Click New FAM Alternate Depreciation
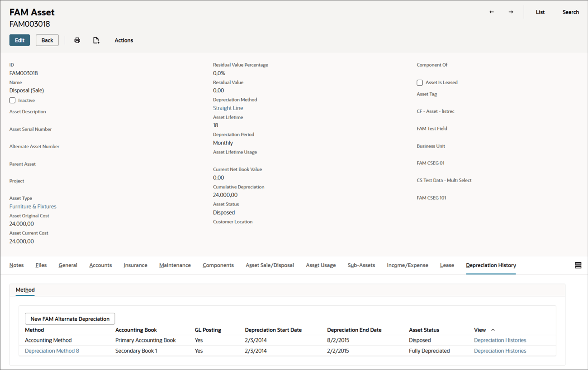The height and width of the screenshot is (370, 588). [x=70, y=318]
